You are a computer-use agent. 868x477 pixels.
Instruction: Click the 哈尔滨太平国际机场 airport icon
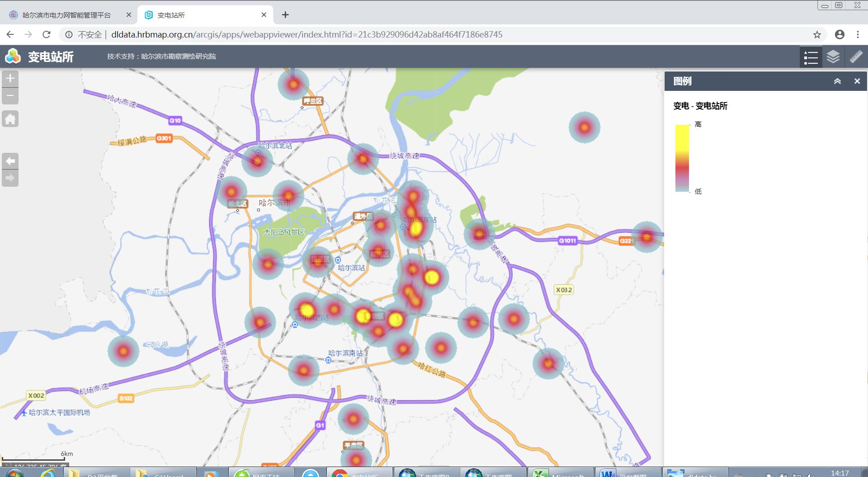[x=24, y=413]
